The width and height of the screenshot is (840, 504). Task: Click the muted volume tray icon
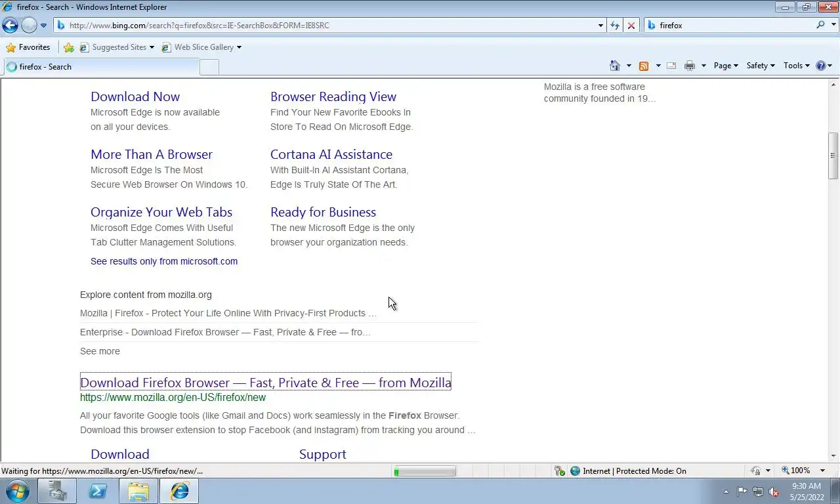pos(774,492)
